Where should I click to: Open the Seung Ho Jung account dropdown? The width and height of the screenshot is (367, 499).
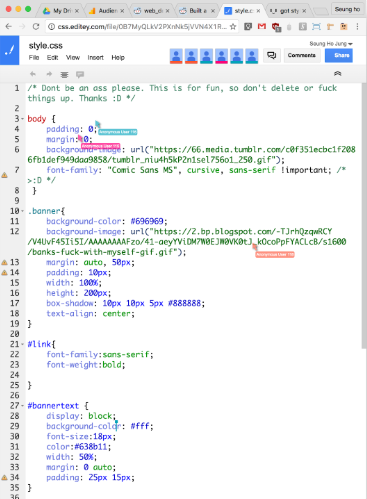(x=331, y=44)
